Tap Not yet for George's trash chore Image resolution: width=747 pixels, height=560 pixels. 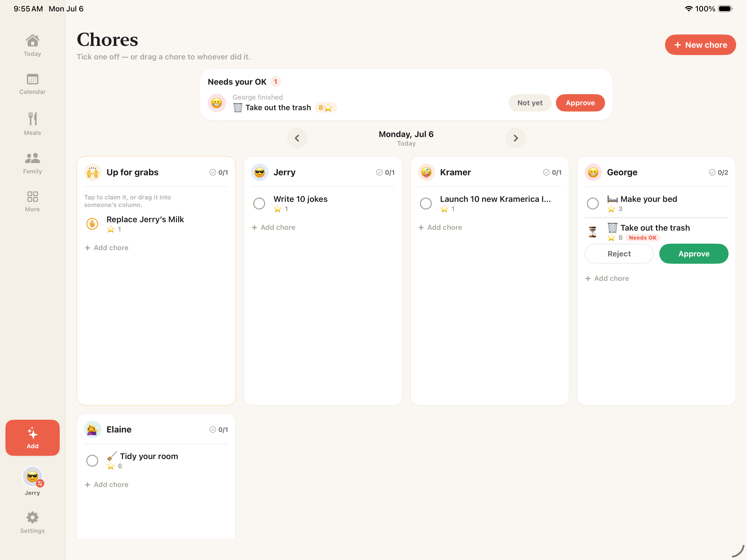(530, 103)
